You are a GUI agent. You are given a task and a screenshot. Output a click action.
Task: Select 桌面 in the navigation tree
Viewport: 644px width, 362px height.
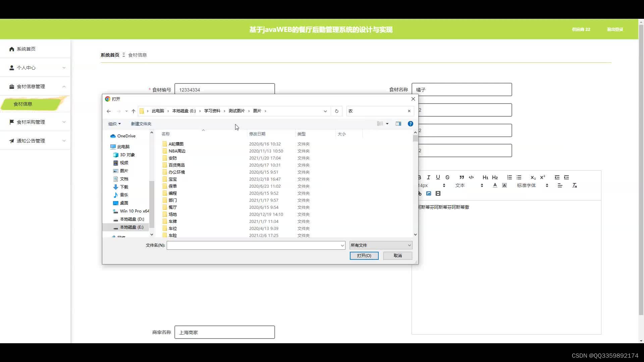click(x=124, y=203)
